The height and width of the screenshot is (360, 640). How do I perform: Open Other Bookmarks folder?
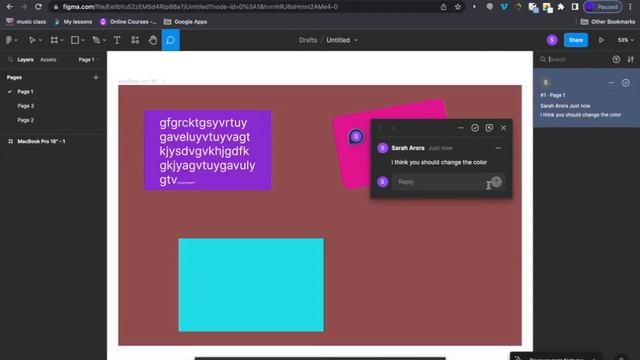608,22
